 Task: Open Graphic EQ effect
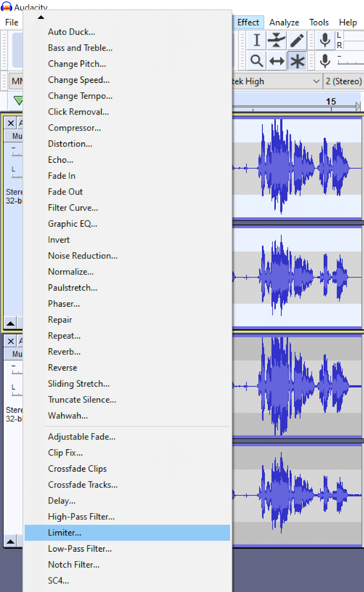(127, 224)
